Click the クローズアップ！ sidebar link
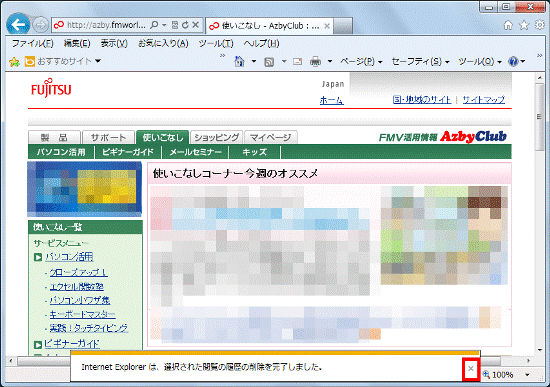Screen dimensions: 550x387 (79, 273)
